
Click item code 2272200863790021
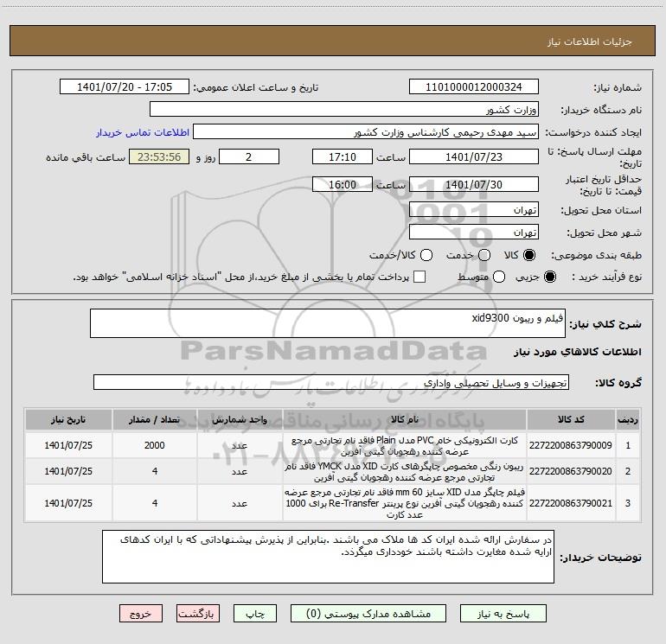tap(571, 503)
